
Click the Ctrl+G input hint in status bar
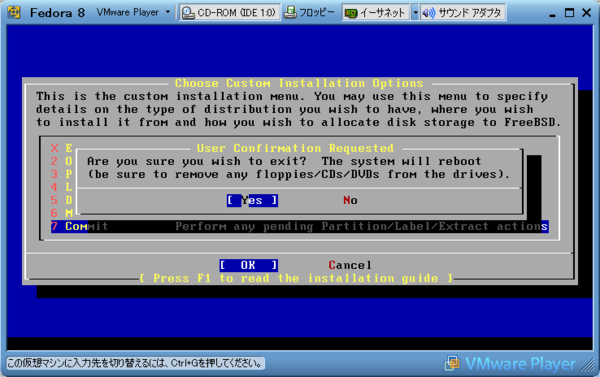pyautogui.click(x=135, y=363)
